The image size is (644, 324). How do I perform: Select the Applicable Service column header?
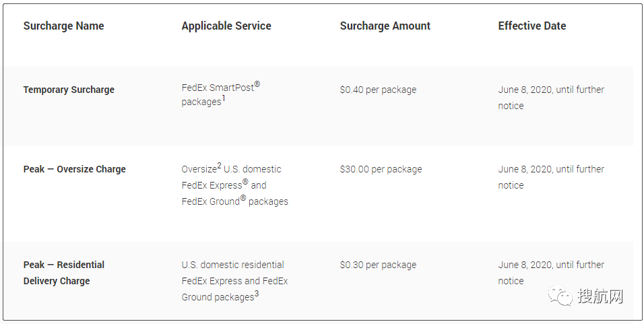click(x=226, y=26)
